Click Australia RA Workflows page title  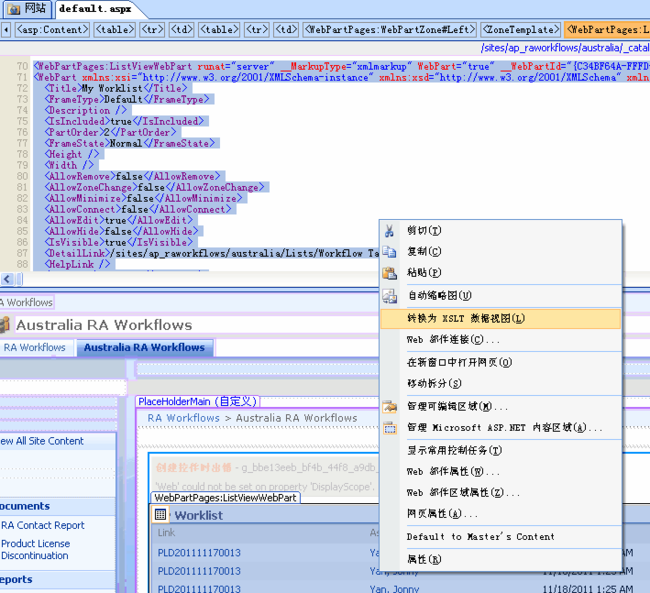coord(104,325)
